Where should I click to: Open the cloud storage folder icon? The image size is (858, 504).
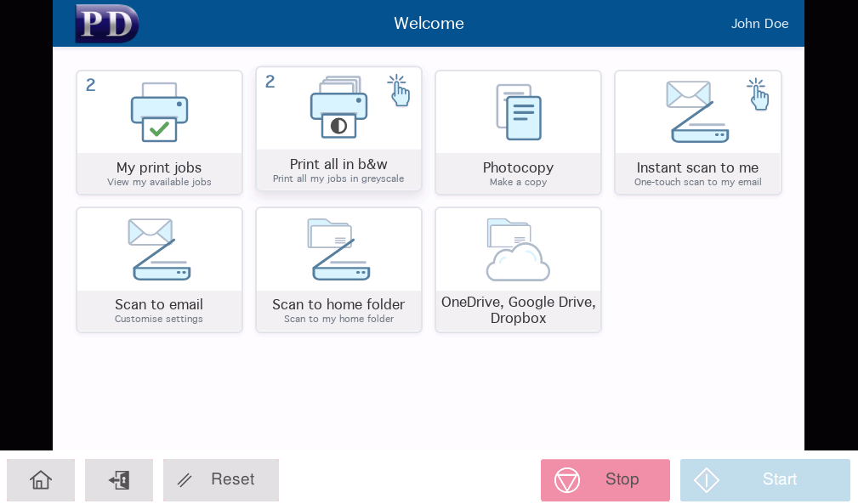518,249
